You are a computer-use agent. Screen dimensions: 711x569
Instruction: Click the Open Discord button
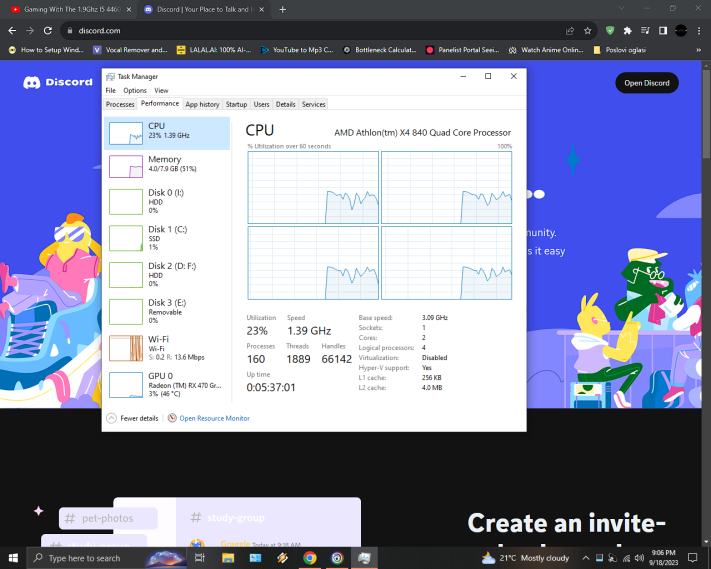(647, 83)
